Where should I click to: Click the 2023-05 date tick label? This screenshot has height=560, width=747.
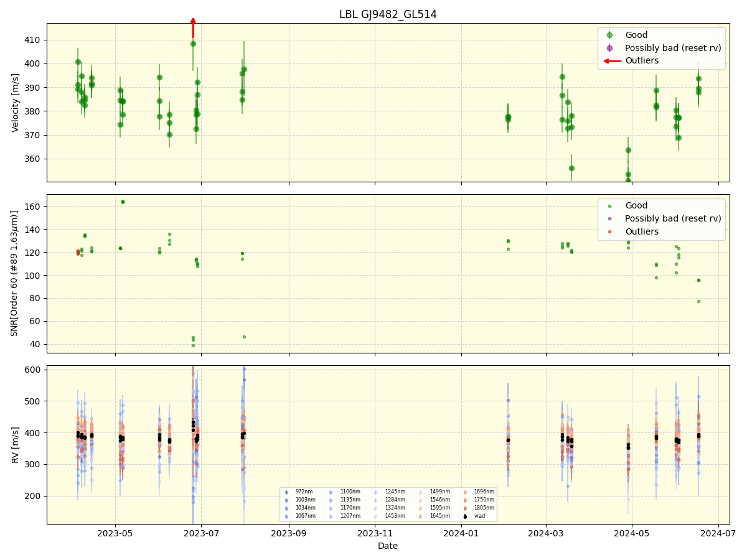coord(115,533)
